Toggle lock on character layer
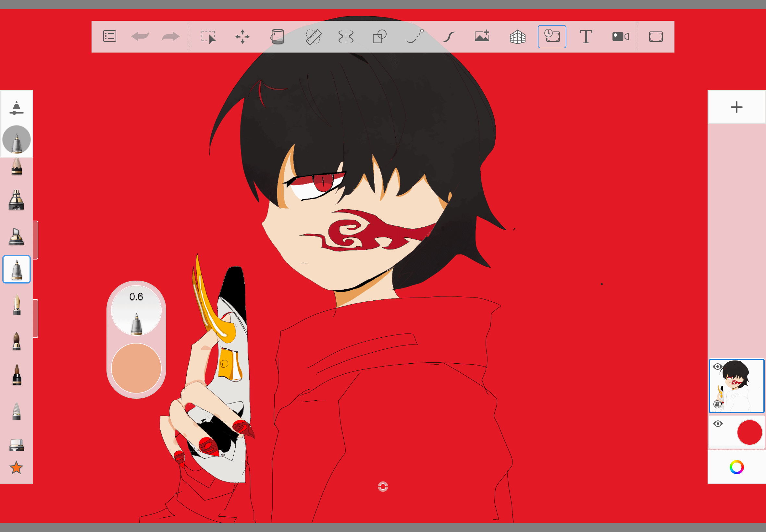The height and width of the screenshot is (532, 766). (x=717, y=404)
